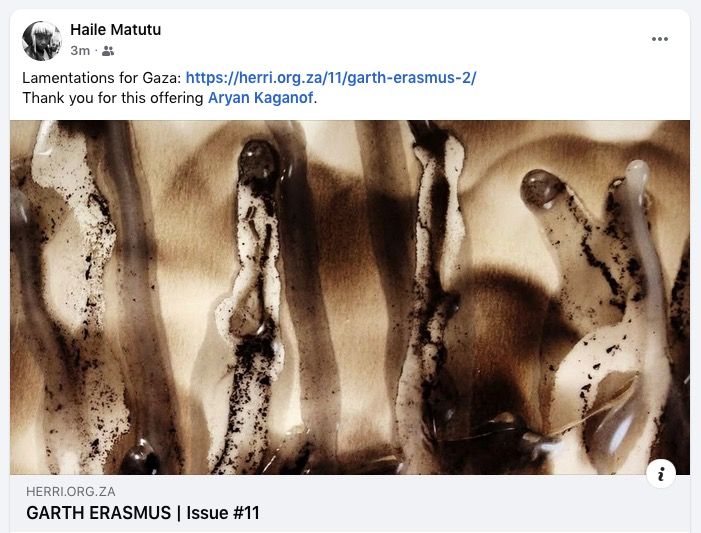Viewport: 701px width, 533px height.
Task: Show link details with the circled i button
Action: pyautogui.click(x=661, y=474)
